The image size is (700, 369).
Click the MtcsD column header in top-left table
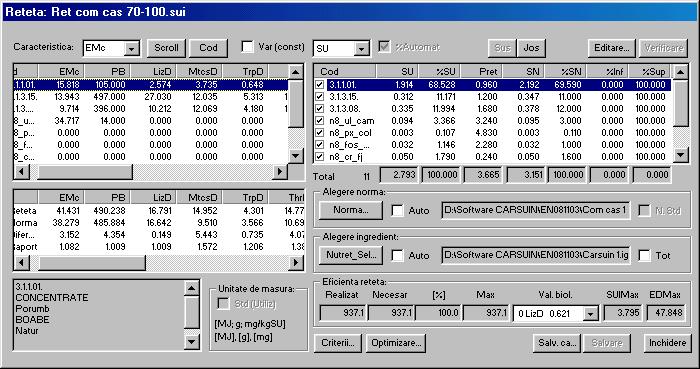[x=199, y=71]
